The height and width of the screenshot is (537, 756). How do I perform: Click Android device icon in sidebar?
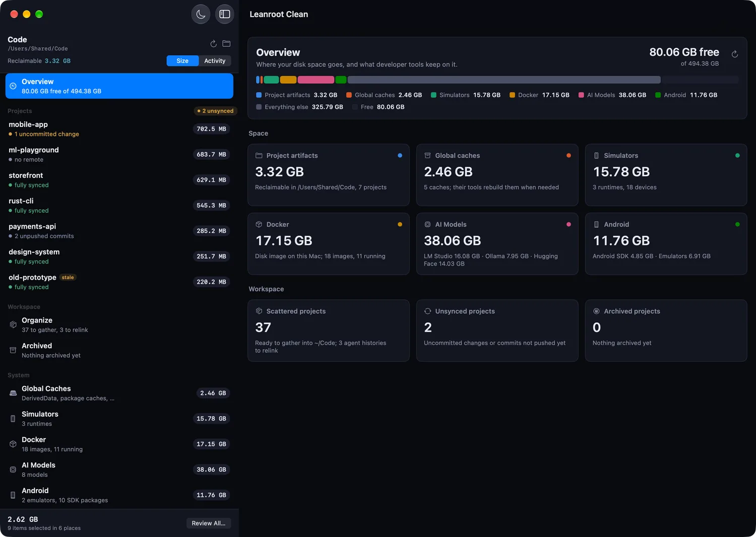pos(13,495)
